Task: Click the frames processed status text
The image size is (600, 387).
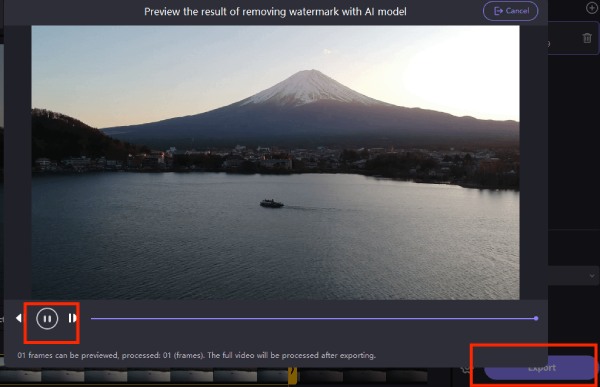Action: coord(196,355)
